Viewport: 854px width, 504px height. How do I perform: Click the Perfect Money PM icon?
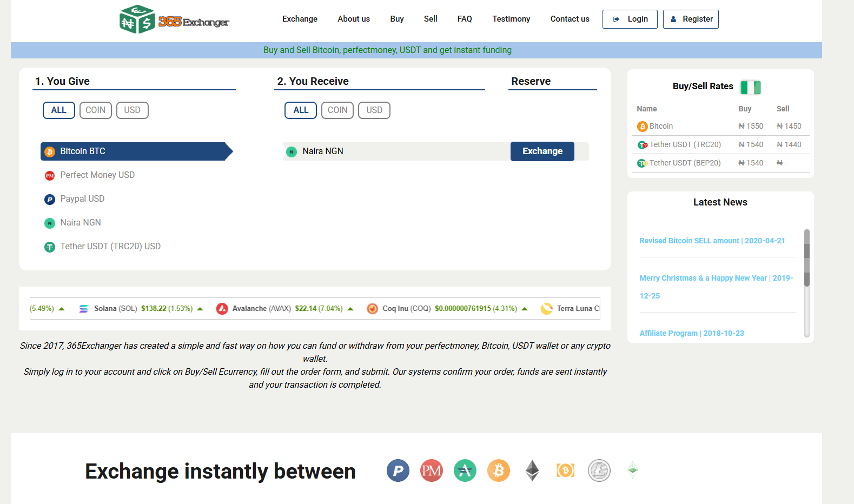[50, 176]
